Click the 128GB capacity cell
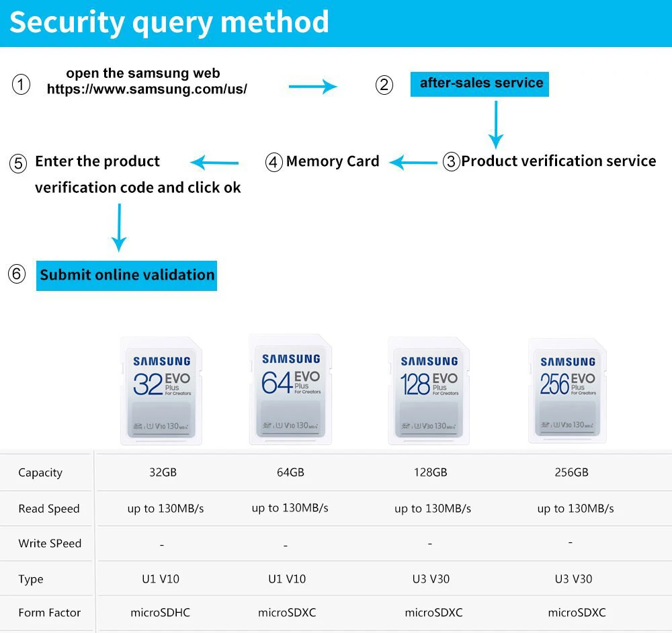Image resolution: width=672 pixels, height=633 pixels. [x=430, y=472]
